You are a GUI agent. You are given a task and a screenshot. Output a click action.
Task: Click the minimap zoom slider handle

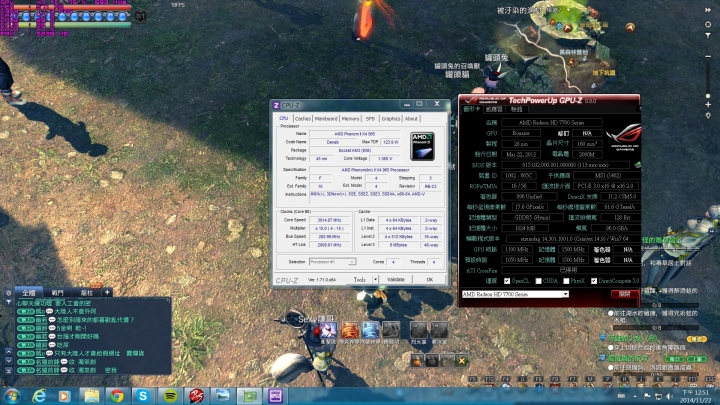pyautogui.click(x=708, y=96)
